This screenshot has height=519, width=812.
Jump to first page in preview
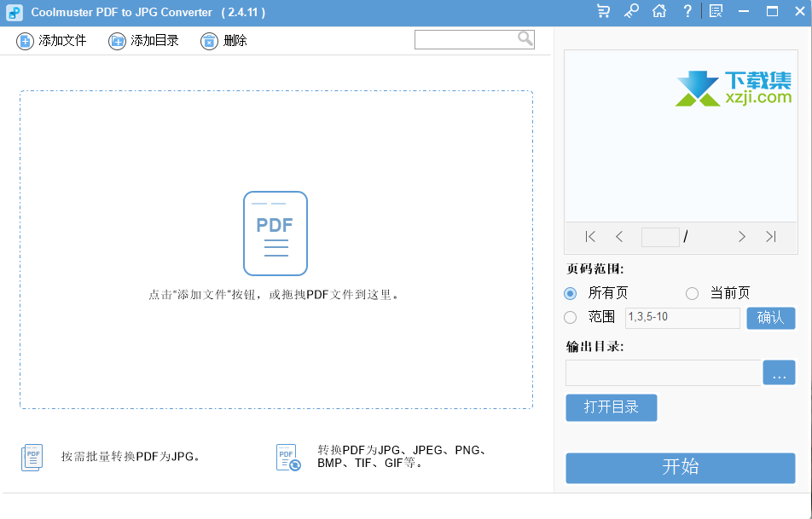pyautogui.click(x=590, y=237)
